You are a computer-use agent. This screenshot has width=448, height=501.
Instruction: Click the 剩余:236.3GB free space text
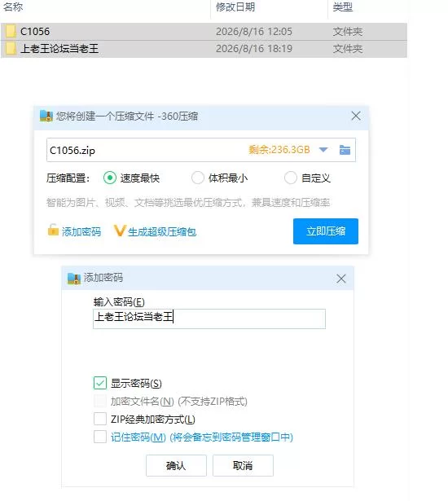point(279,150)
